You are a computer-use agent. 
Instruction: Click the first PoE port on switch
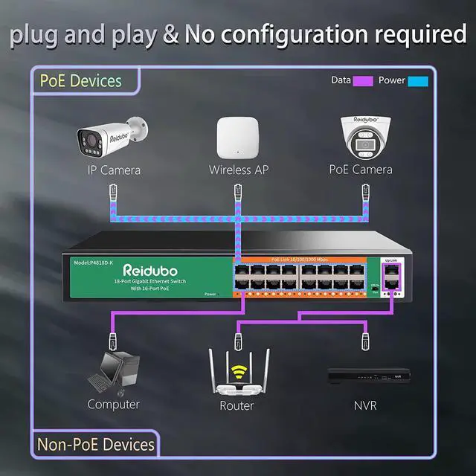(242, 269)
